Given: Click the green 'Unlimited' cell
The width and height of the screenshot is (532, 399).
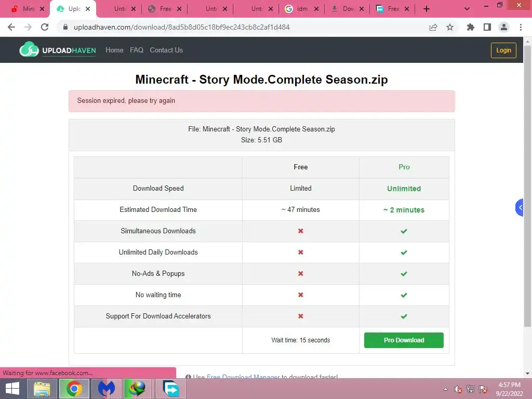Looking at the screenshot, I should [x=404, y=189].
